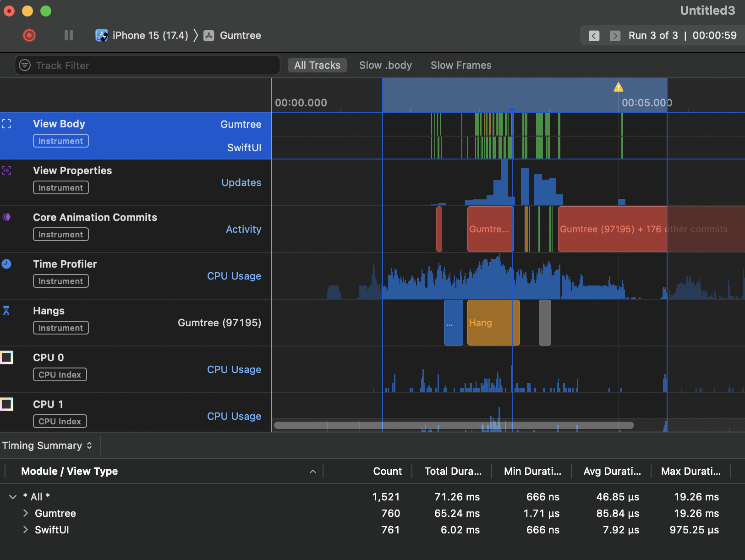Click the sort direction caret in header
The height and width of the screenshot is (560, 745).
click(x=313, y=472)
